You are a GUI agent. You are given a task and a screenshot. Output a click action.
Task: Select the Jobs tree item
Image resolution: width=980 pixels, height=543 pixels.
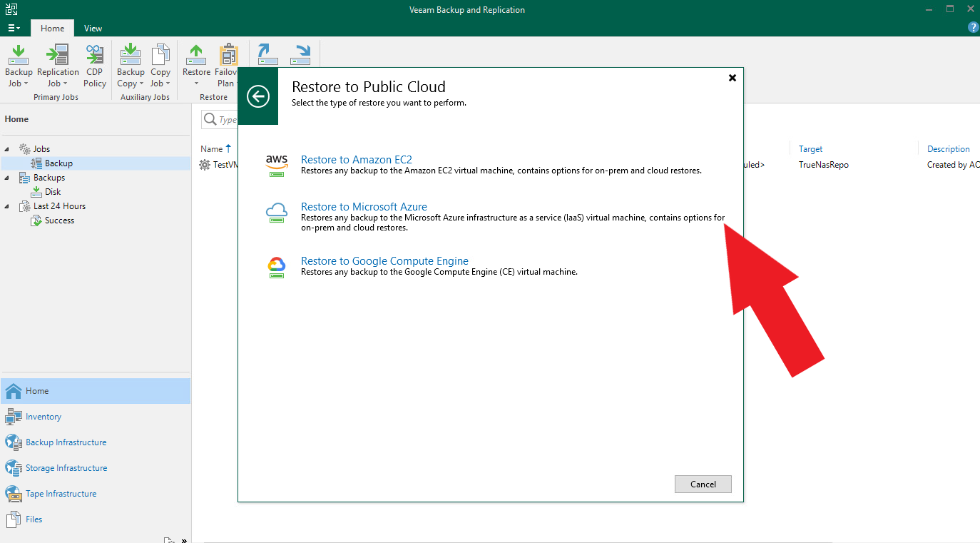[x=41, y=149]
